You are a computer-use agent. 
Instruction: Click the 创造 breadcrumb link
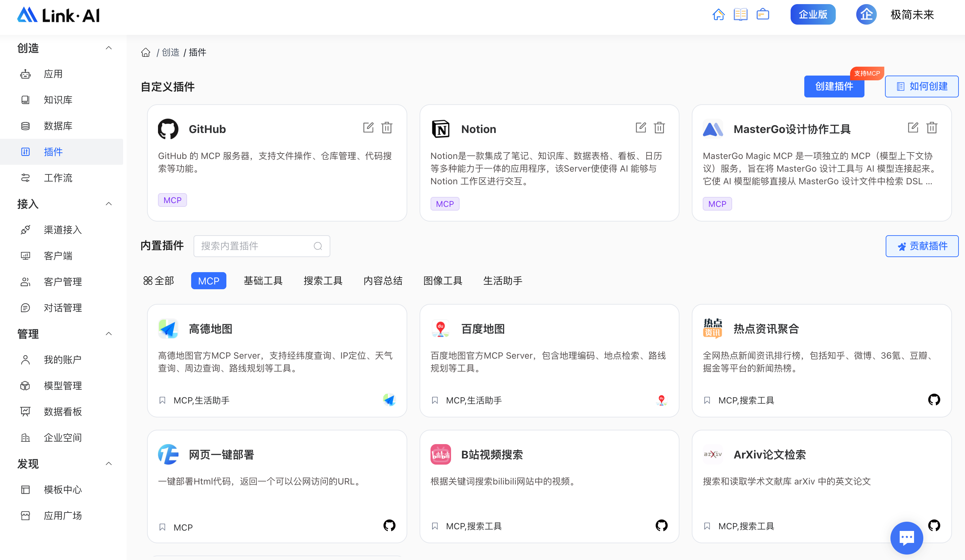tap(170, 52)
